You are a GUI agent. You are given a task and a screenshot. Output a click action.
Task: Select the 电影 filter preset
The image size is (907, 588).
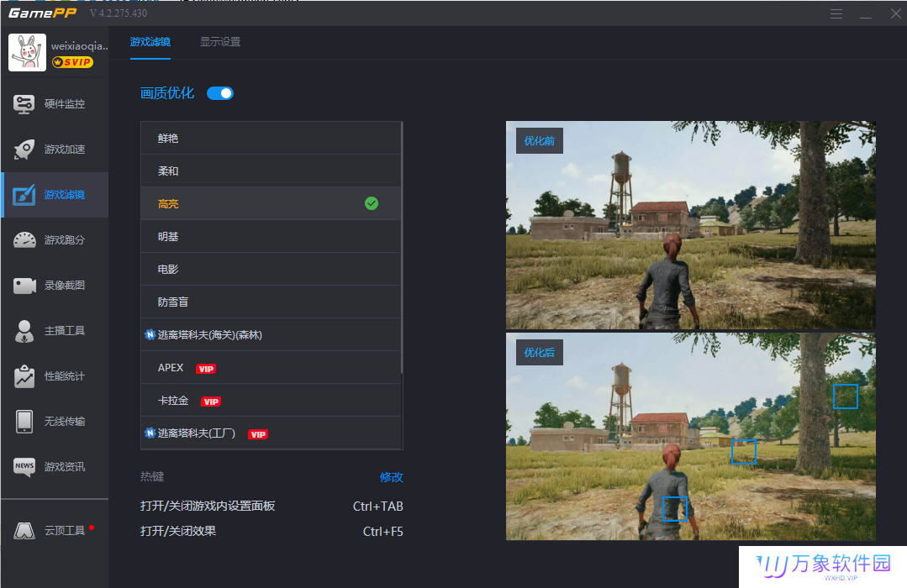[271, 270]
